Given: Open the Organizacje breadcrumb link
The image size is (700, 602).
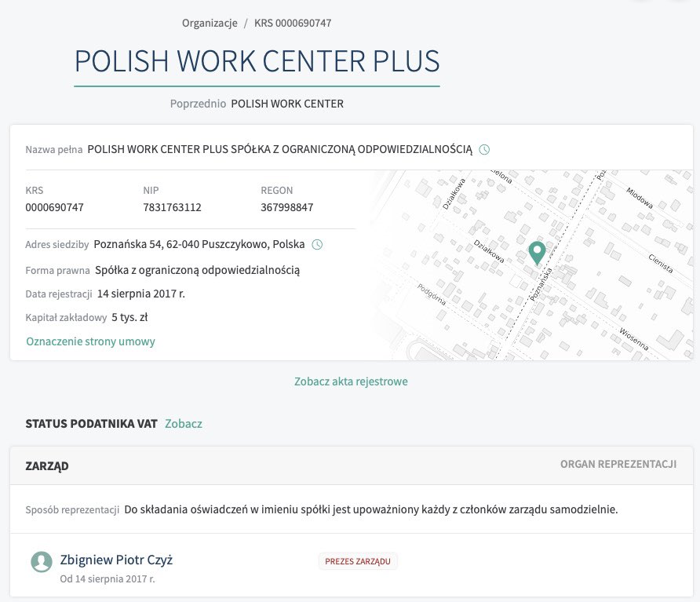Looking at the screenshot, I should 210,24.
